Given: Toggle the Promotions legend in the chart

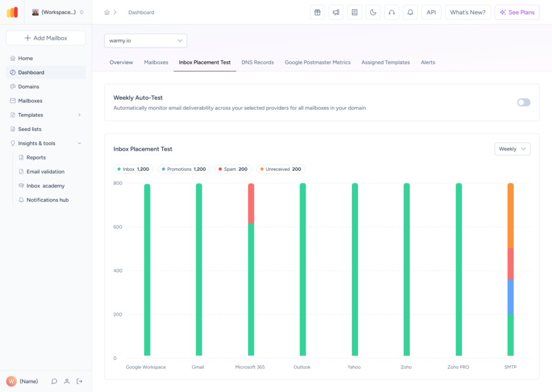Looking at the screenshot, I should click(183, 169).
